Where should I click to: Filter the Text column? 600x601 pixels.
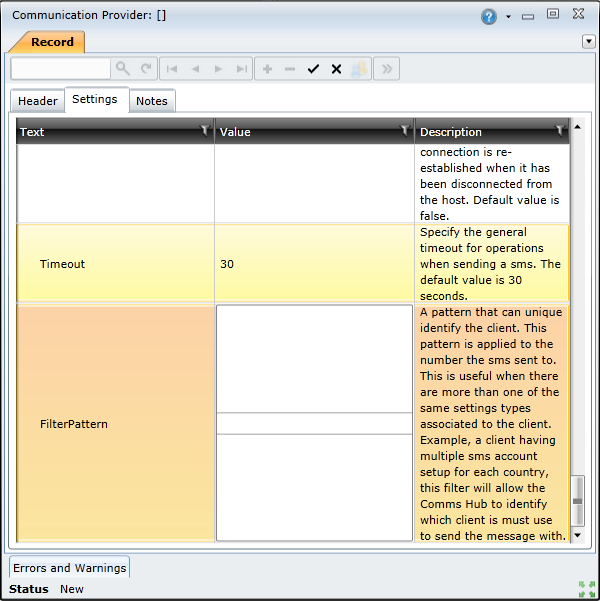click(205, 130)
